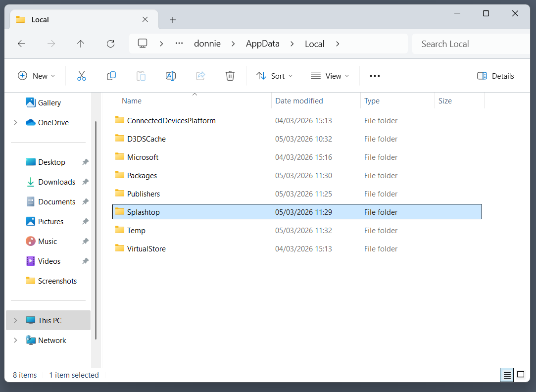The width and height of the screenshot is (536, 392).
Task: Click the Paste icon in the toolbar
Action: pos(141,76)
